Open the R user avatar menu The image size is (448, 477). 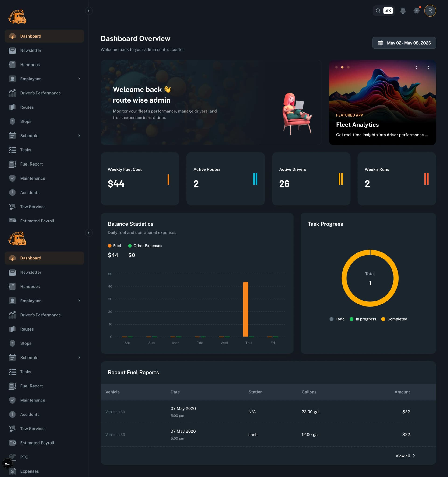pos(430,11)
